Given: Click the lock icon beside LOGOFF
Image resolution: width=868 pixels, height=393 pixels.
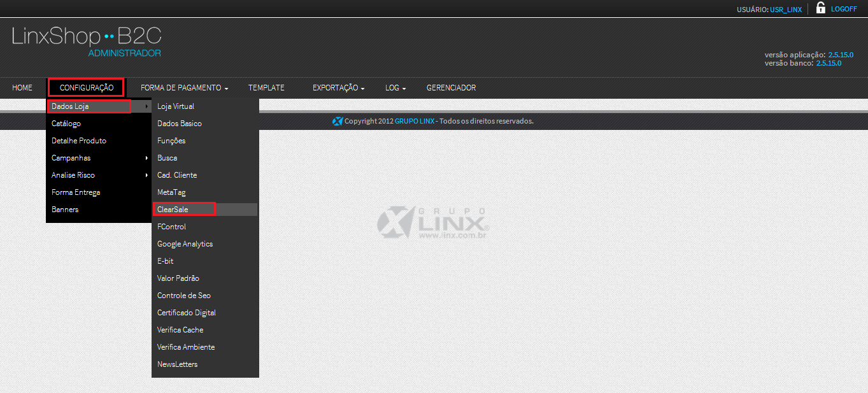Looking at the screenshot, I should pyautogui.click(x=821, y=8).
